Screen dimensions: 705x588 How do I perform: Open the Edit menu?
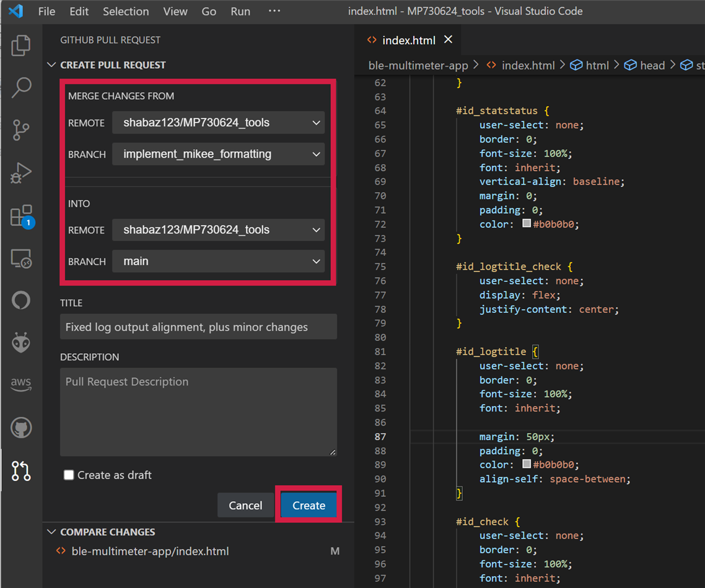(x=79, y=11)
